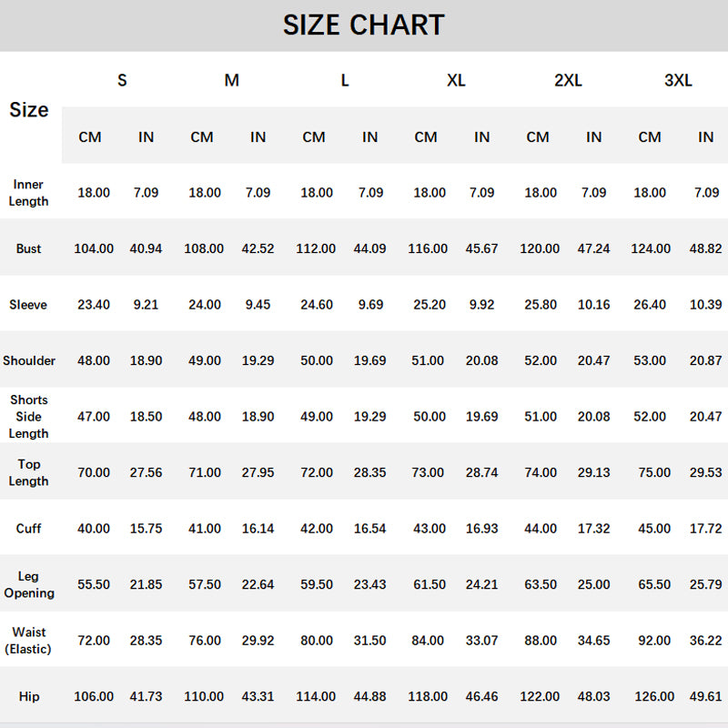Select the 84.00 waist value for XL
The height and width of the screenshot is (728, 728).
tap(428, 641)
